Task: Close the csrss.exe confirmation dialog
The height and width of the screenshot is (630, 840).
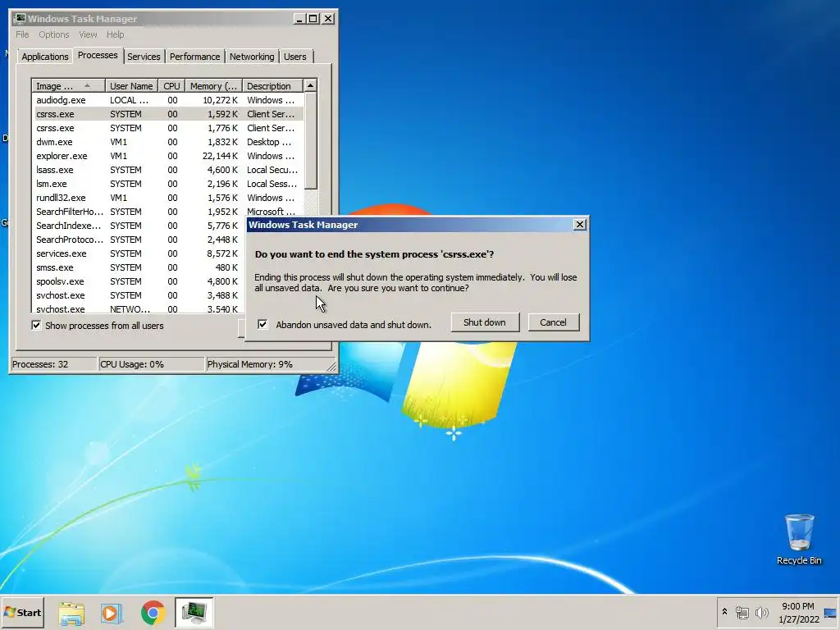Action: (580, 225)
